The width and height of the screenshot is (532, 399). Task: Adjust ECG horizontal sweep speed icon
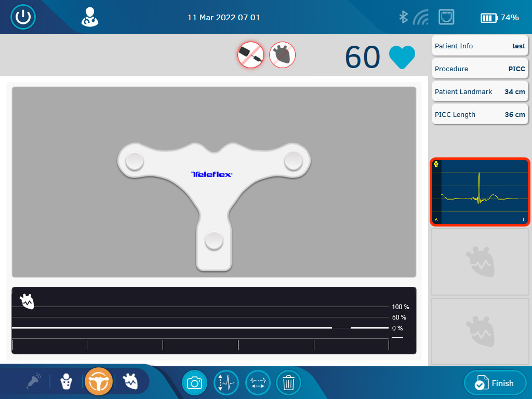point(258,383)
